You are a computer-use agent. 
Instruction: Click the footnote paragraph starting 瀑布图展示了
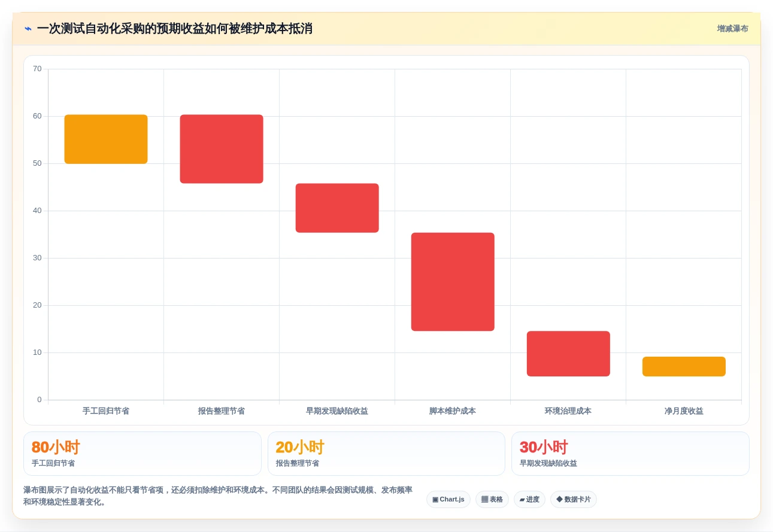pyautogui.click(x=218, y=496)
